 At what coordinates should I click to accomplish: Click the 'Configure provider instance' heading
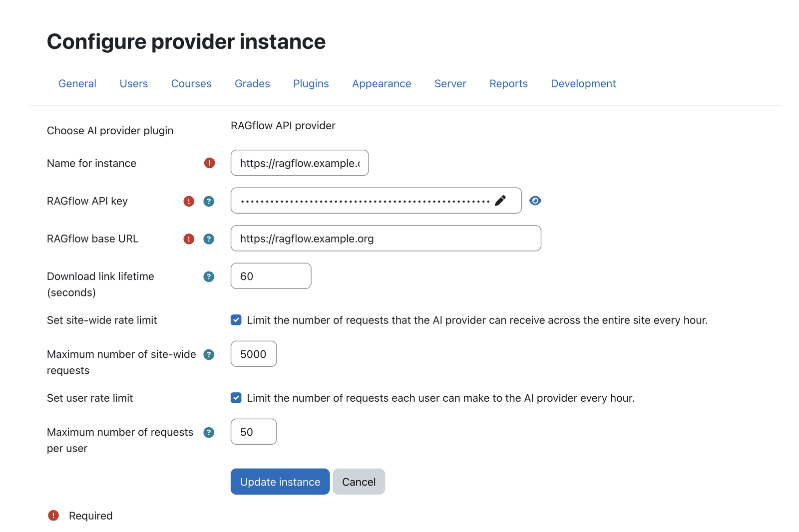click(186, 41)
